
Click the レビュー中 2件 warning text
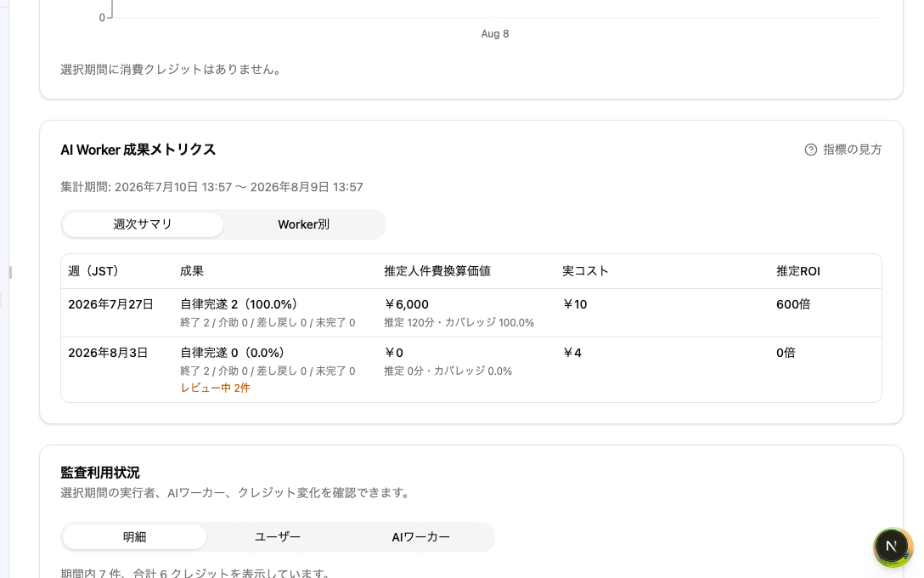coord(215,388)
